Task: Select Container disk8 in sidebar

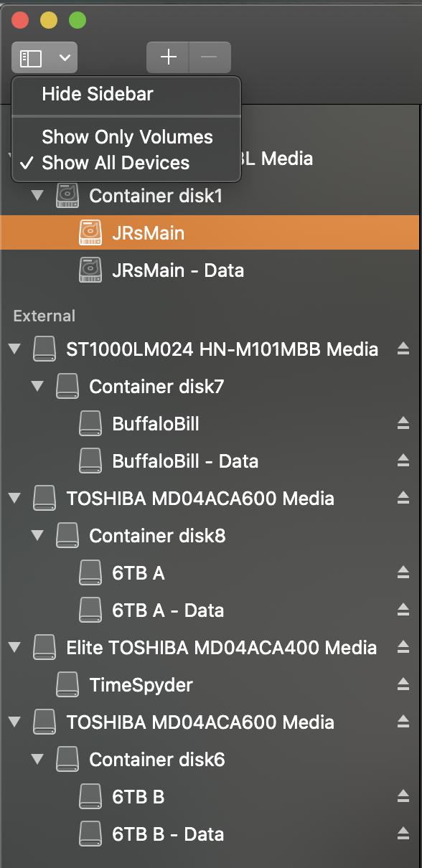Action: point(211,536)
